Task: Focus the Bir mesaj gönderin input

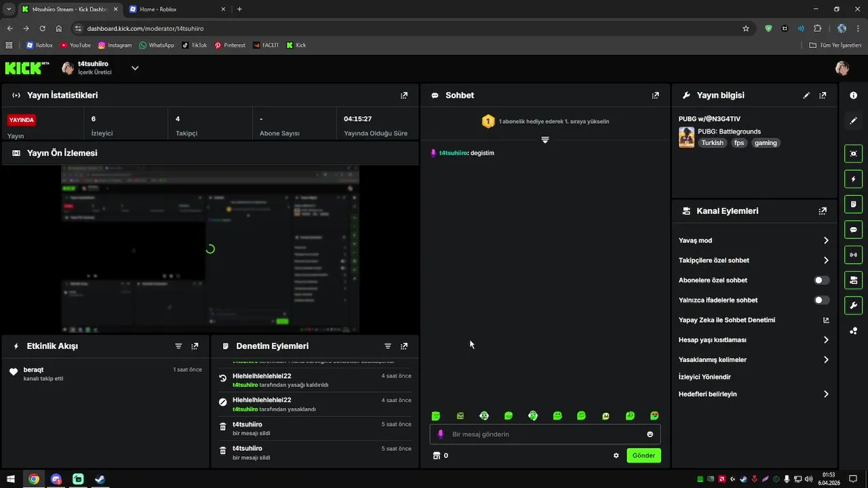Action: tap(546, 434)
